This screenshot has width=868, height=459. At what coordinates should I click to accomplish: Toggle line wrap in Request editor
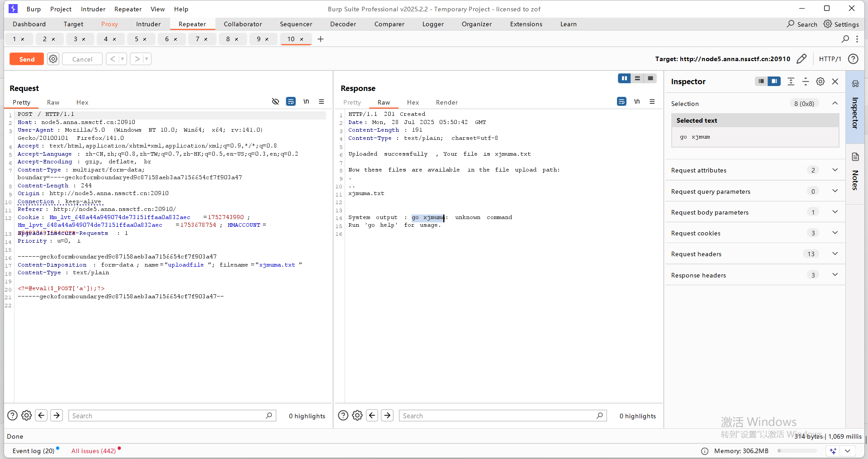coord(291,101)
